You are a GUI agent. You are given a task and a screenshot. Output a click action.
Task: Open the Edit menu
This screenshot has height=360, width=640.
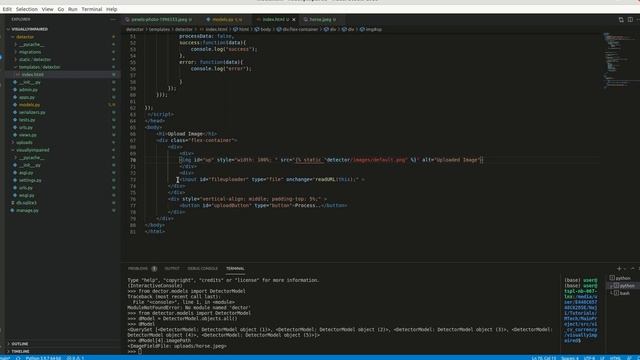pyautogui.click(x=7, y=9)
